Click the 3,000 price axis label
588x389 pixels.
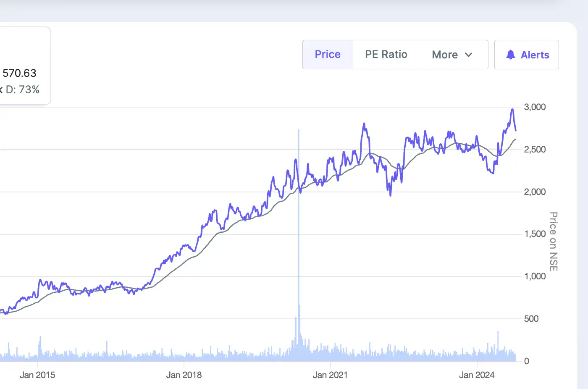[x=535, y=107]
